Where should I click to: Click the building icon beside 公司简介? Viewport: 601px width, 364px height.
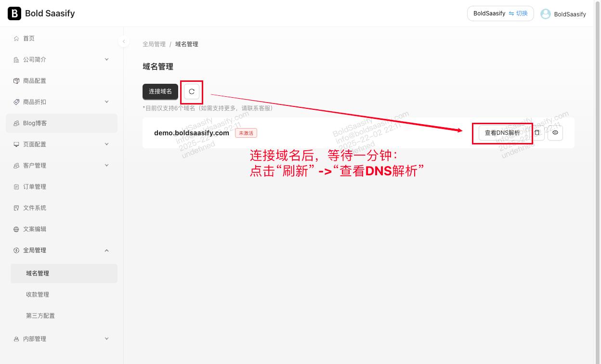pos(16,60)
